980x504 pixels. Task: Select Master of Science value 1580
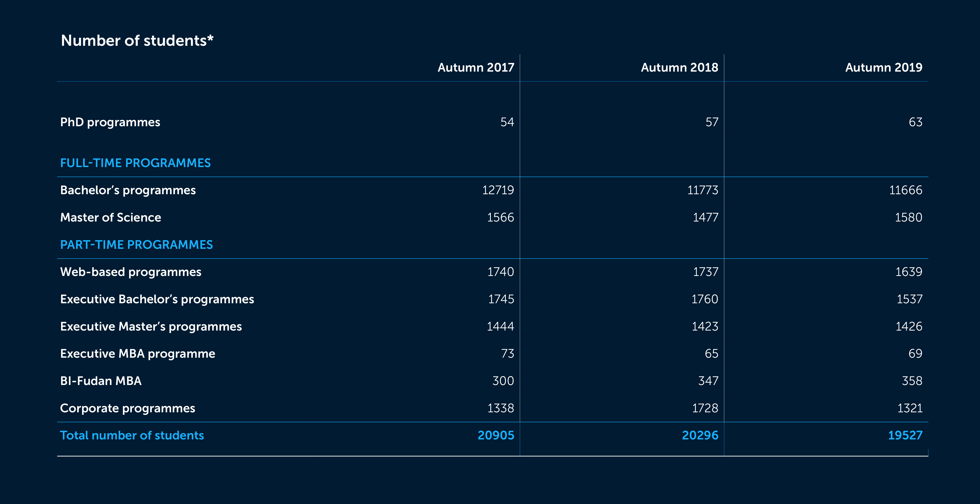pos(908,217)
